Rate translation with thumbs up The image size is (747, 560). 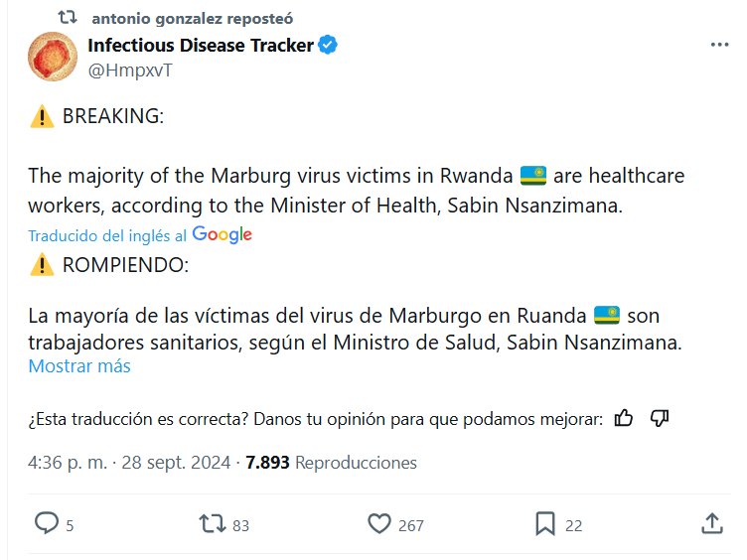click(x=624, y=418)
